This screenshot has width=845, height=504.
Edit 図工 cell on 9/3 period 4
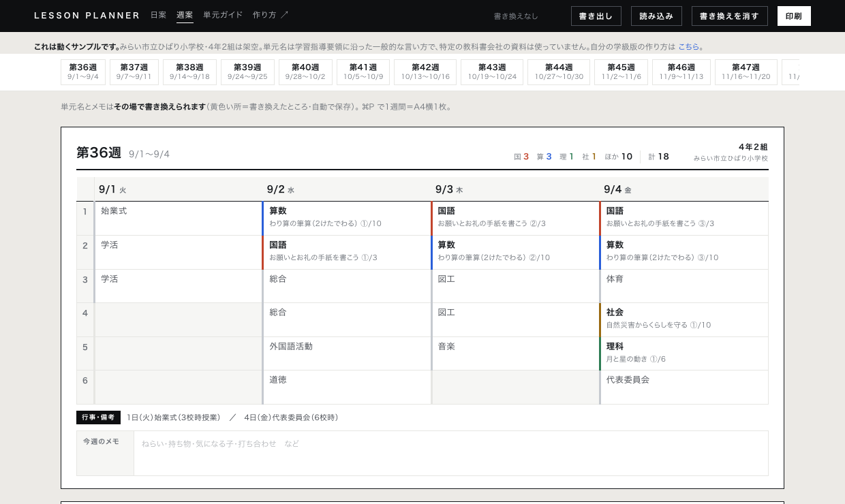[x=515, y=319]
